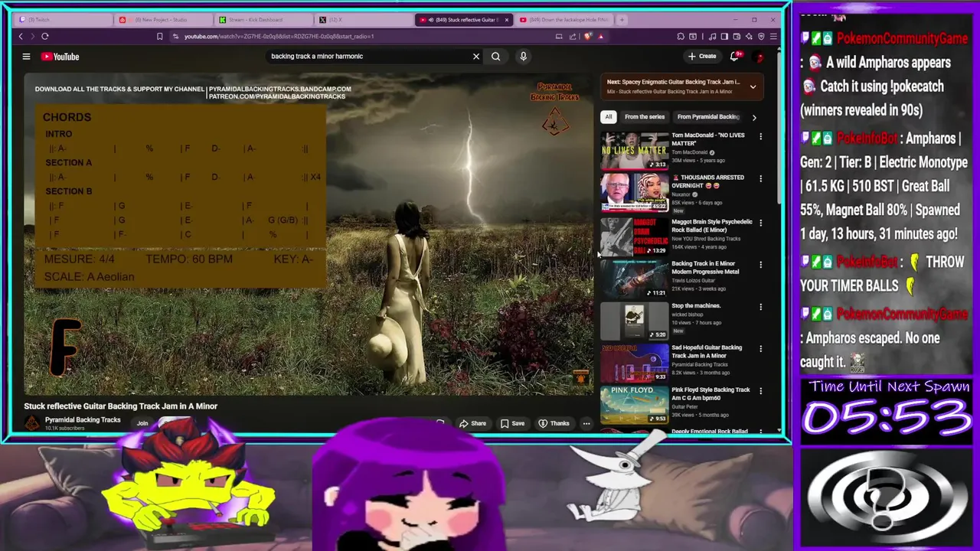Switch to Stream - Kick Dashboard tab
980x551 pixels.
point(263,19)
